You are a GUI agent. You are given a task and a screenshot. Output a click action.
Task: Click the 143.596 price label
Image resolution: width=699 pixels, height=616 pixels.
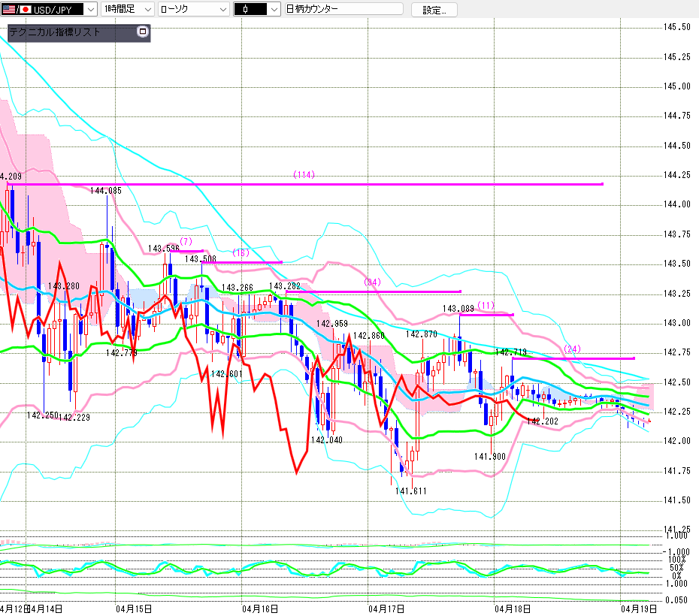click(164, 249)
